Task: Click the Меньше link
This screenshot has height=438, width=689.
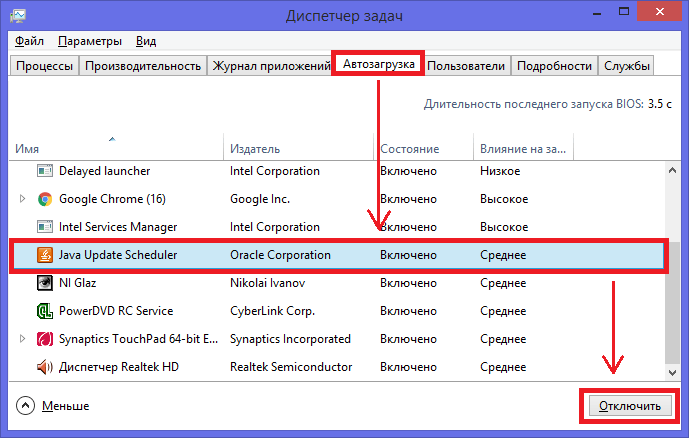Action: (x=65, y=406)
